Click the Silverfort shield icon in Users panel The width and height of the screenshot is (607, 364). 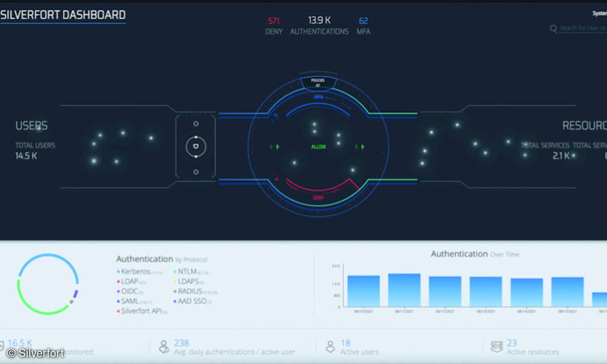[196, 147]
